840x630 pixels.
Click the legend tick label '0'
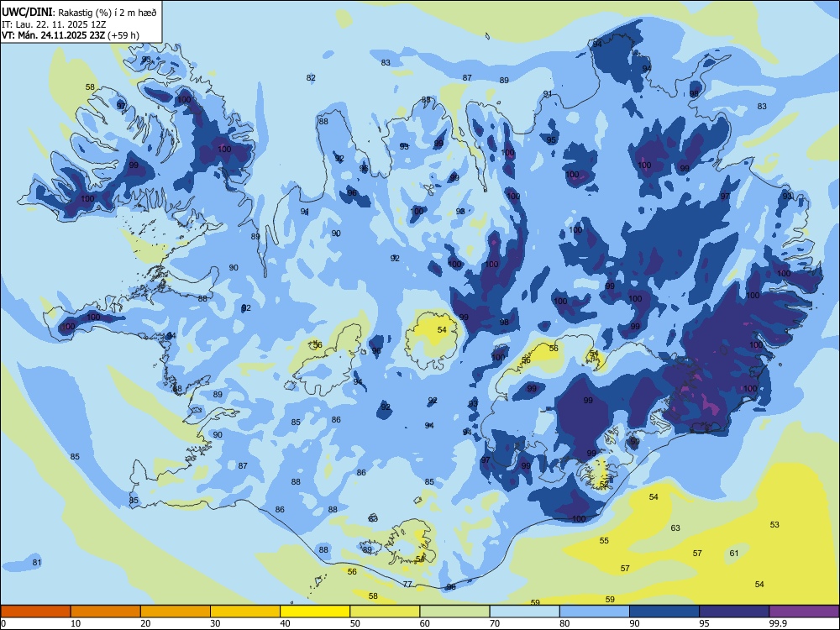(3, 623)
